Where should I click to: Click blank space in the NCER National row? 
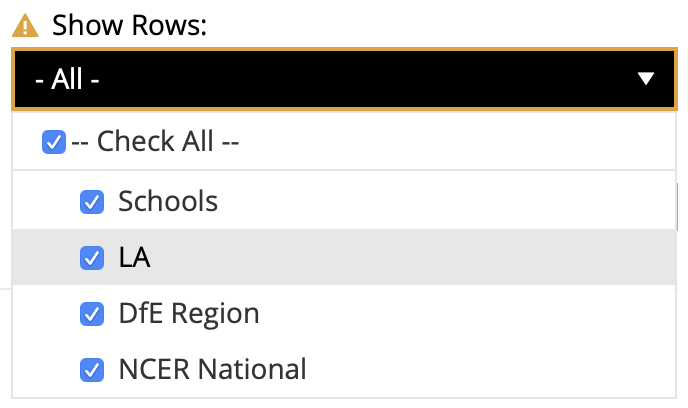491,369
